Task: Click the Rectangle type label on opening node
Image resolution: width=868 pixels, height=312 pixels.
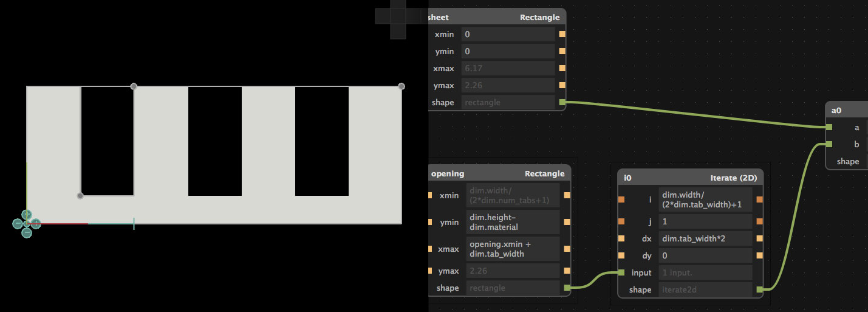Action: [x=545, y=173]
